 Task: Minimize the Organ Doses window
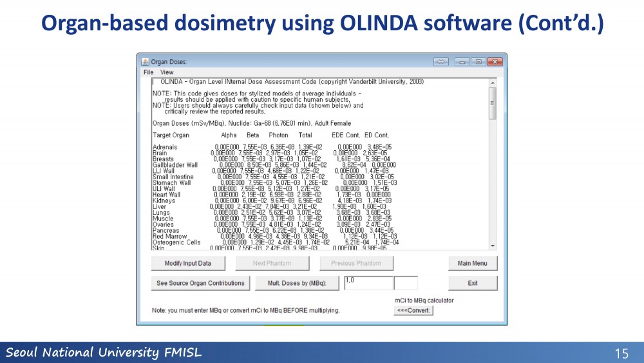[462, 62]
